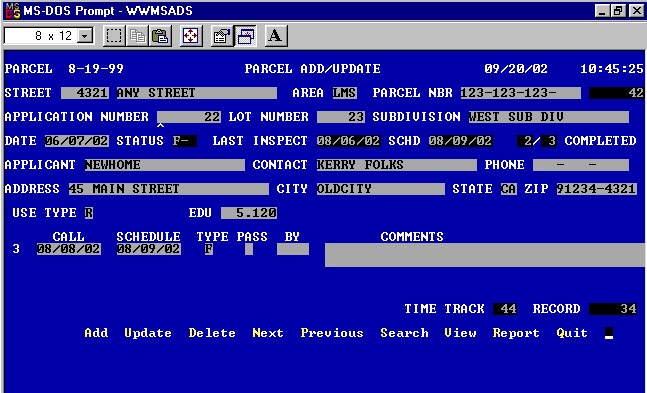Image resolution: width=647 pixels, height=393 pixels.
Task: Click the empty PHONE field
Action: tap(581, 165)
